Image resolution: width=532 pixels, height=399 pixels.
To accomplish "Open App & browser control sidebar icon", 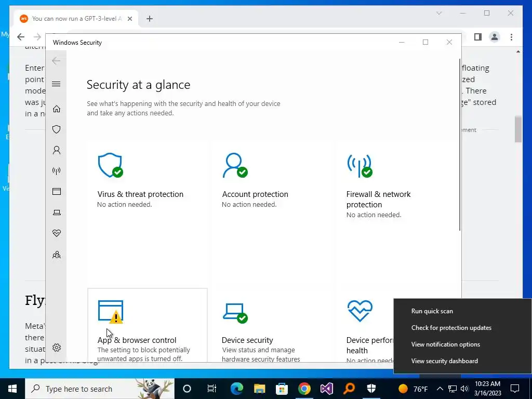I will (x=56, y=191).
